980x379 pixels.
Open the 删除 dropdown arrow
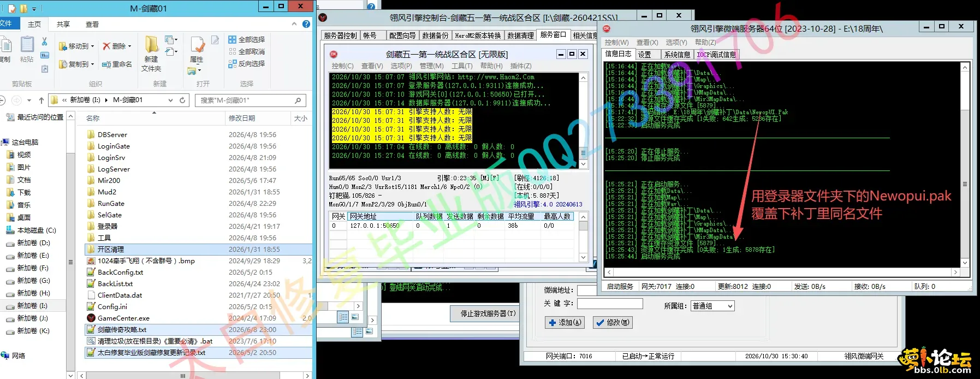click(x=130, y=46)
